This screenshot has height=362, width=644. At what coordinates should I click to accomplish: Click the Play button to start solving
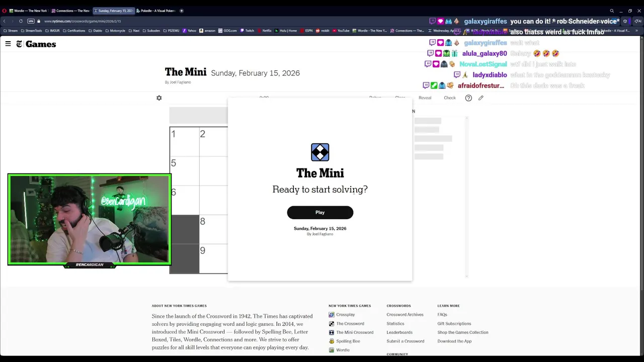click(320, 212)
